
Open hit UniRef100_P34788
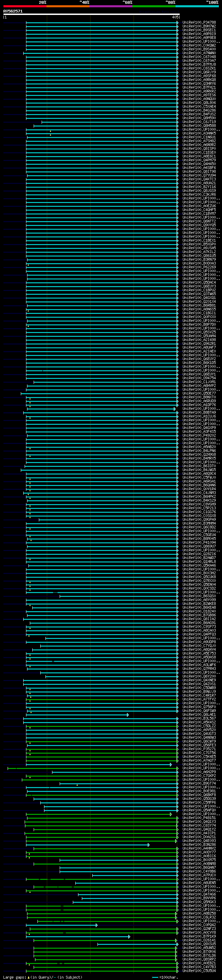(199, 23)
